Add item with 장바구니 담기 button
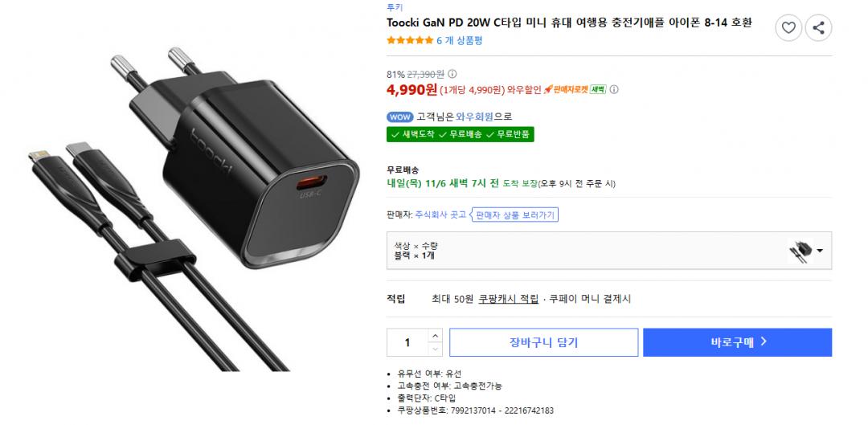This screenshot has height=425, width=868. (543, 342)
